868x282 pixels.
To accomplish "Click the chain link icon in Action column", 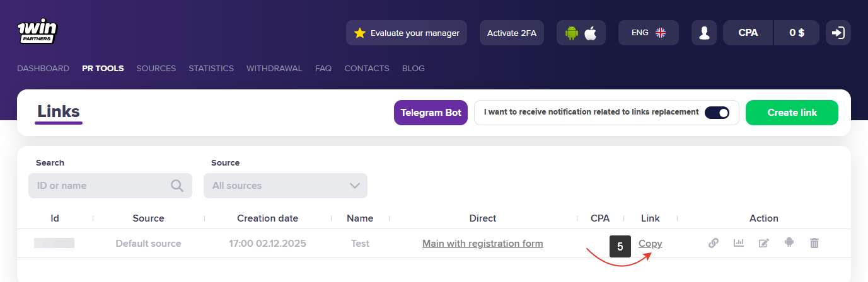I will point(714,243).
